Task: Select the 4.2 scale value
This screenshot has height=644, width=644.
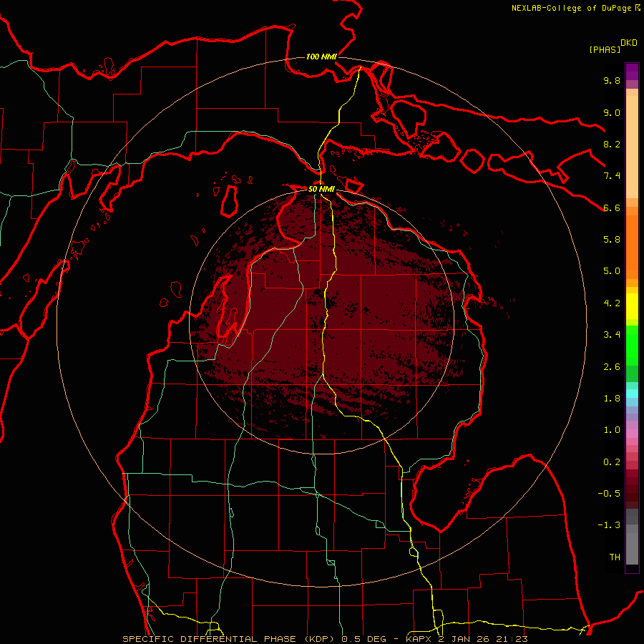Action: tap(612, 303)
